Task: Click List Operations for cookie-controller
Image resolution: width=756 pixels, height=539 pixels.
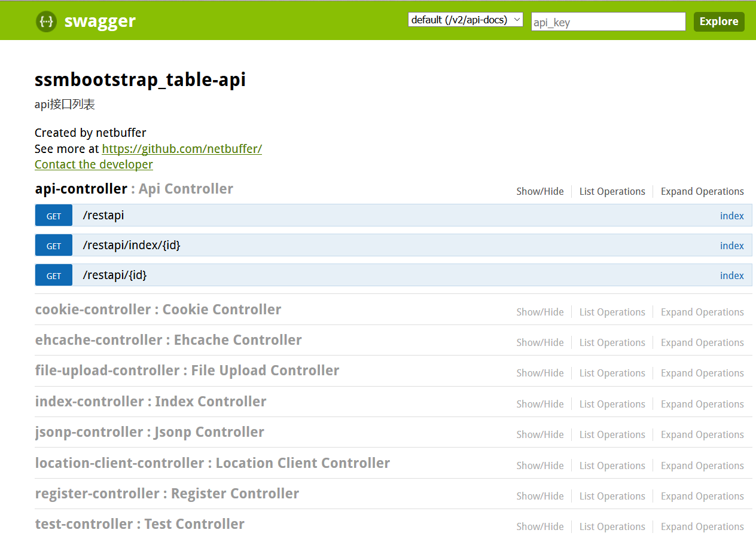Action: pyautogui.click(x=612, y=313)
